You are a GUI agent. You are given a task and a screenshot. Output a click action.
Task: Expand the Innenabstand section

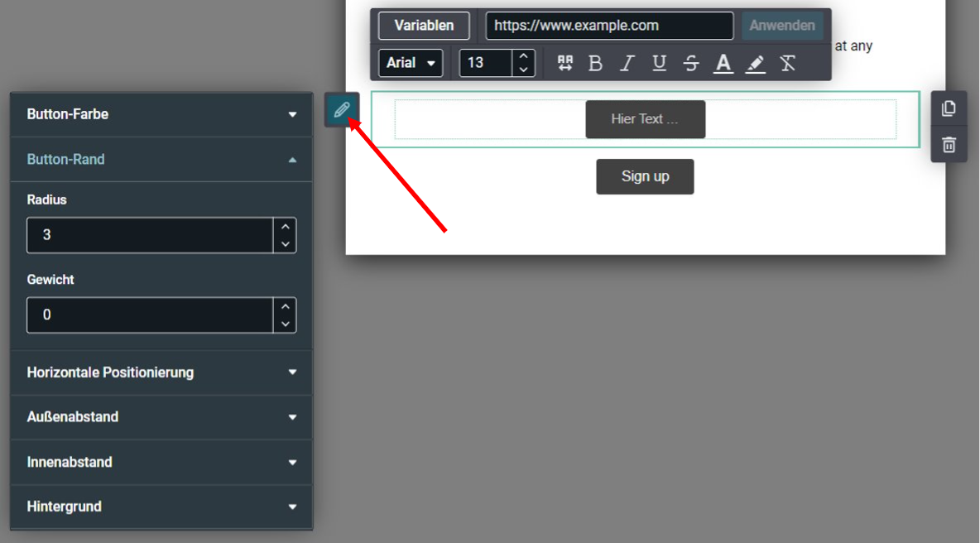(x=161, y=463)
